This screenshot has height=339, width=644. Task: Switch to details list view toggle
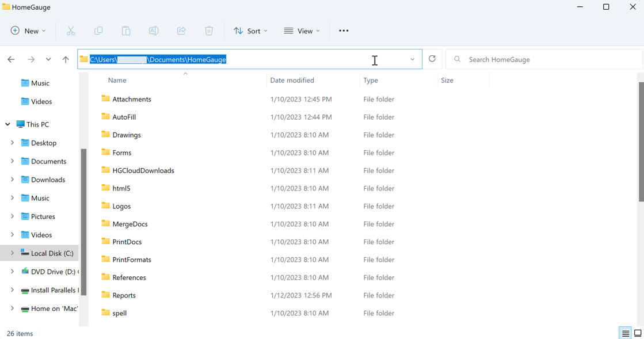click(x=626, y=333)
